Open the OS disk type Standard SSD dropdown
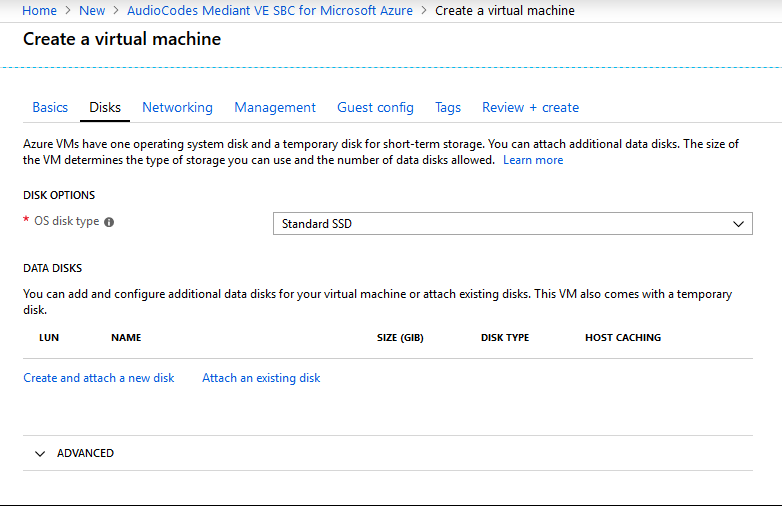Image resolution: width=782 pixels, height=506 pixels. click(x=513, y=224)
